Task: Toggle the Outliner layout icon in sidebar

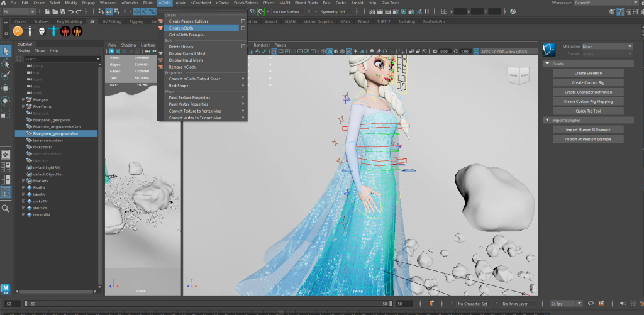Action: click(x=6, y=192)
